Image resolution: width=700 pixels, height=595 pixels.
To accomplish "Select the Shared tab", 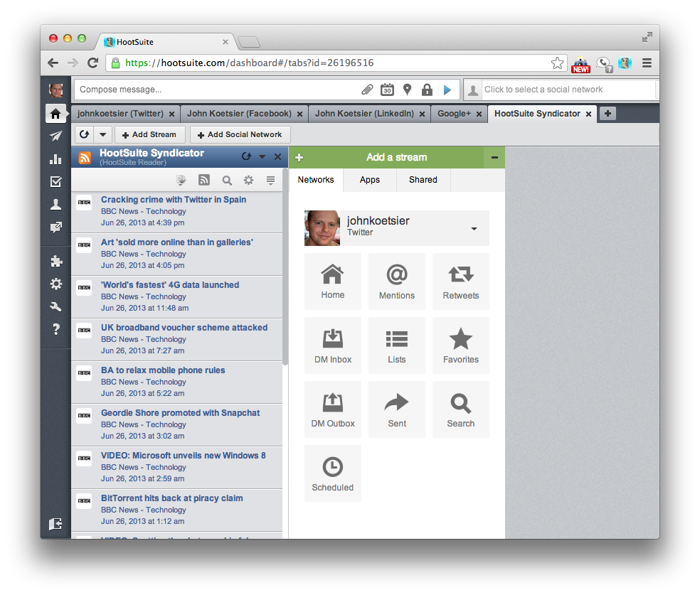I will click(423, 180).
